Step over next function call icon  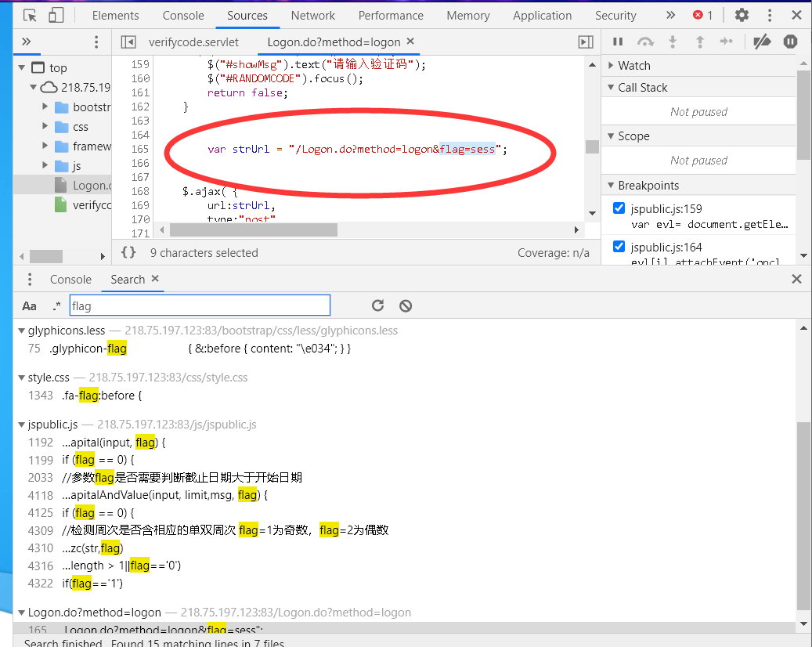[645, 42]
